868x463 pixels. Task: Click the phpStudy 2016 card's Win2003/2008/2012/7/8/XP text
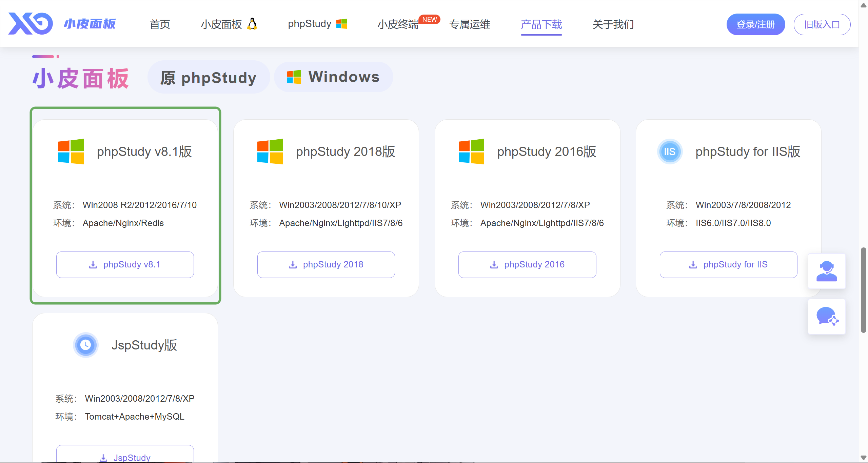535,205
